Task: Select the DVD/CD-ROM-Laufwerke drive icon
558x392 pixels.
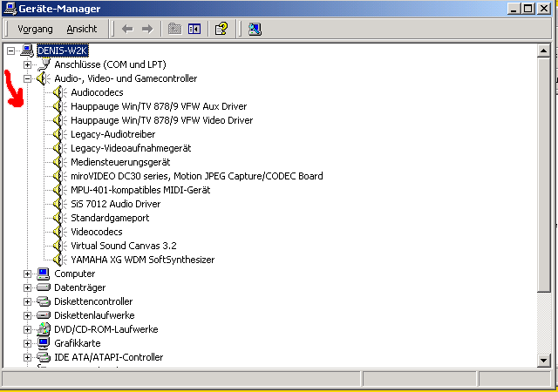Action: 44,329
